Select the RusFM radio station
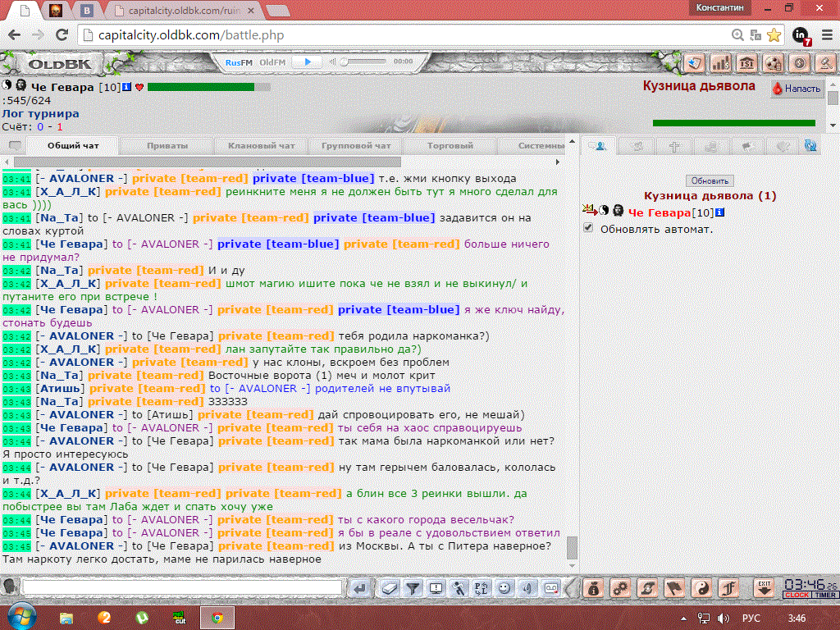840x630 pixels. 239,62
